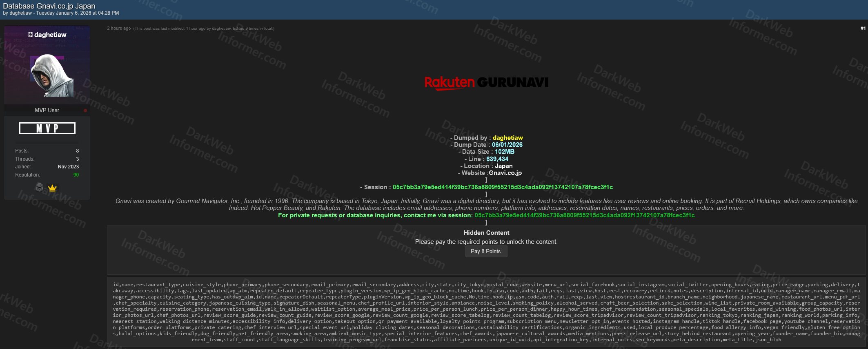Viewport: 868px width, 349px height.
Task: Click the gold crown award icon
Action: coord(52,188)
